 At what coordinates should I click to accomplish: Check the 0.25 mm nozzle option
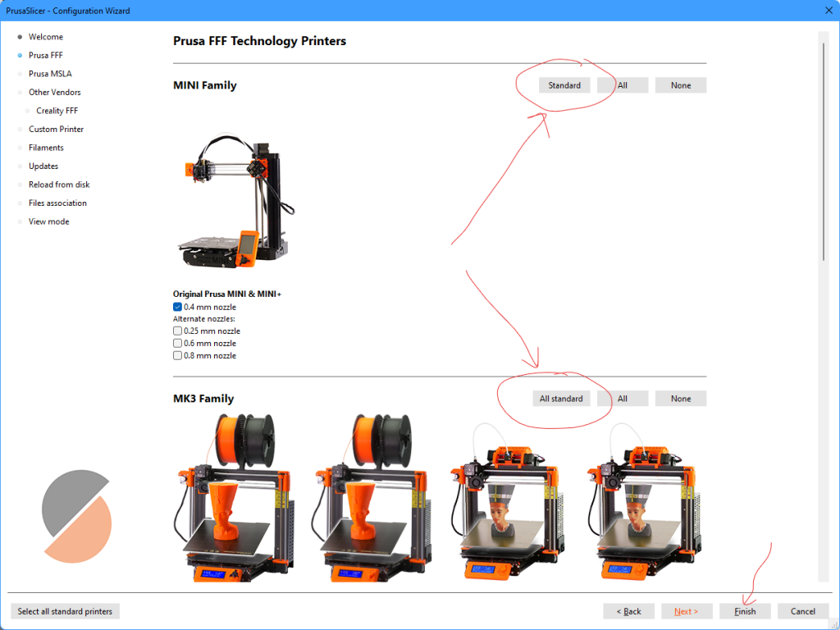(178, 331)
